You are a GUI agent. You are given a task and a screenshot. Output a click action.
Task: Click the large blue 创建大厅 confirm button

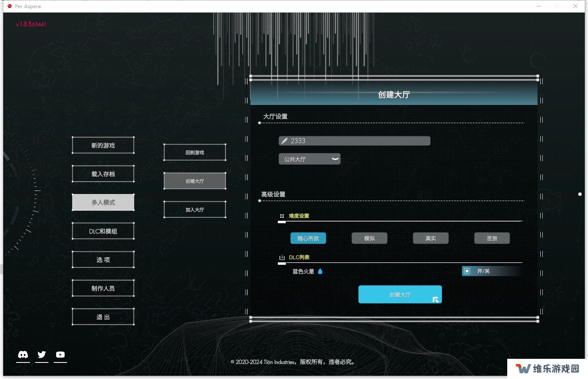[400, 295]
